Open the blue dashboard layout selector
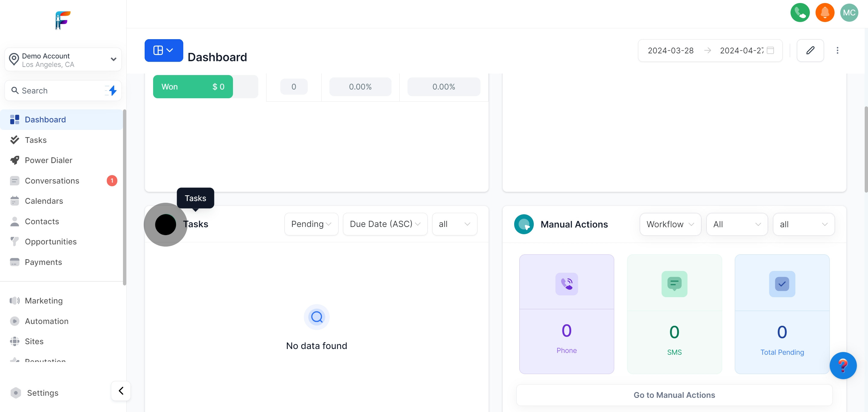This screenshot has height=412, width=868. (164, 51)
